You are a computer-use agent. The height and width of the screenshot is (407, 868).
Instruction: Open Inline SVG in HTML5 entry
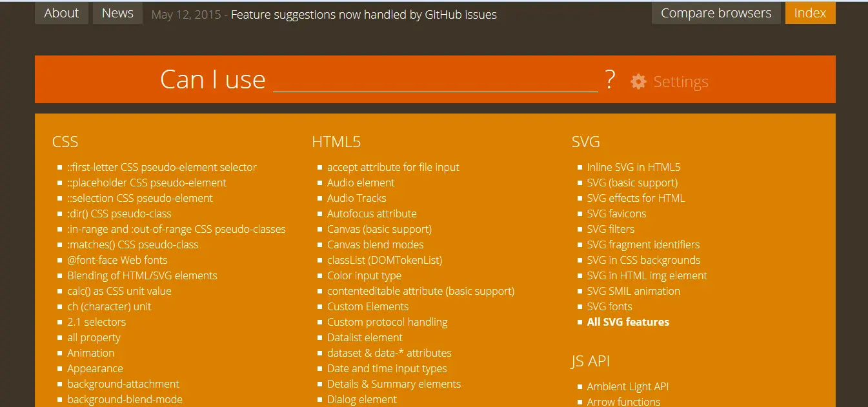point(634,167)
